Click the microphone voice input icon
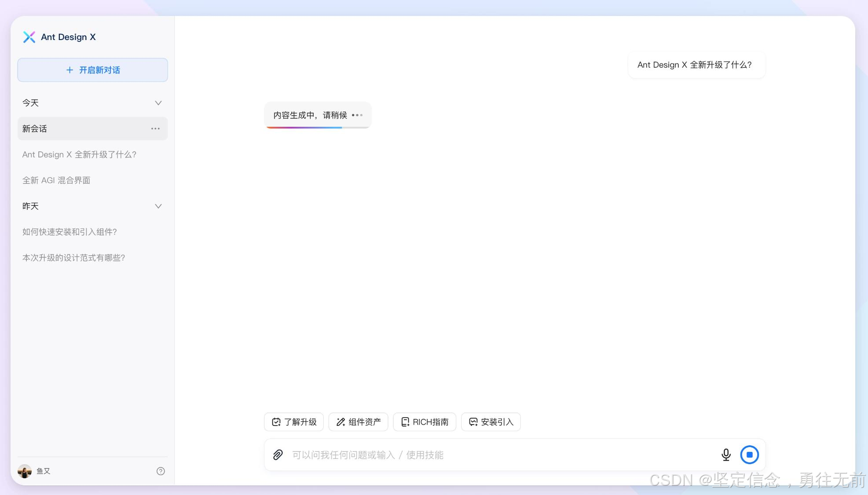The image size is (868, 495). coord(726,455)
